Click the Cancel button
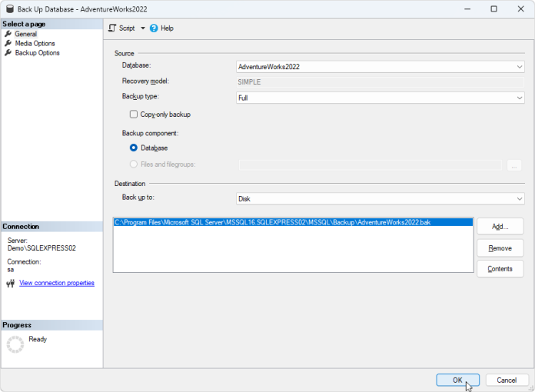535x392 pixels. coord(507,380)
